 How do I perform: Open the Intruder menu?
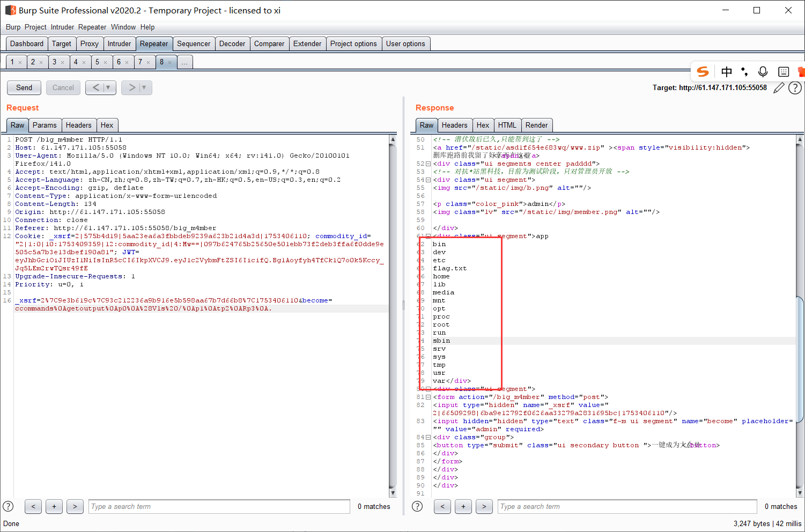(x=62, y=27)
